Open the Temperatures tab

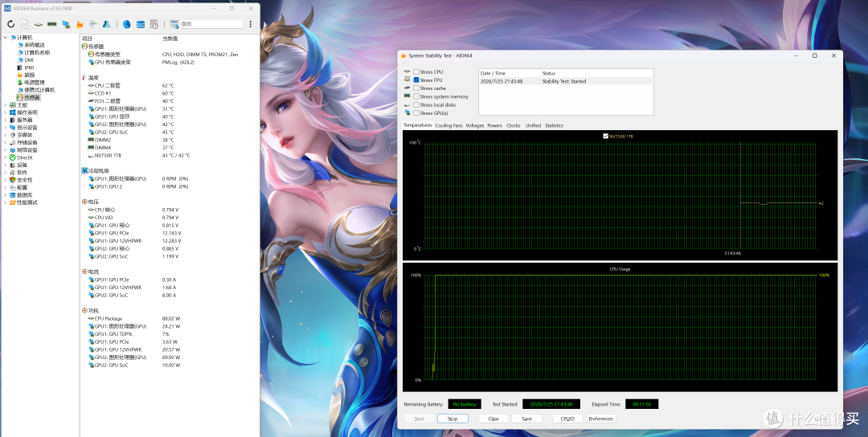(x=417, y=125)
